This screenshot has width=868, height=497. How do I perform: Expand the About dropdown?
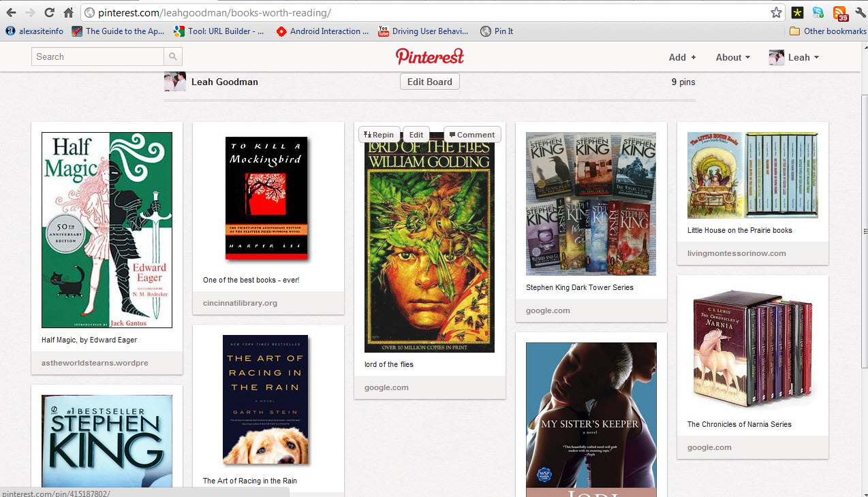pyautogui.click(x=732, y=57)
